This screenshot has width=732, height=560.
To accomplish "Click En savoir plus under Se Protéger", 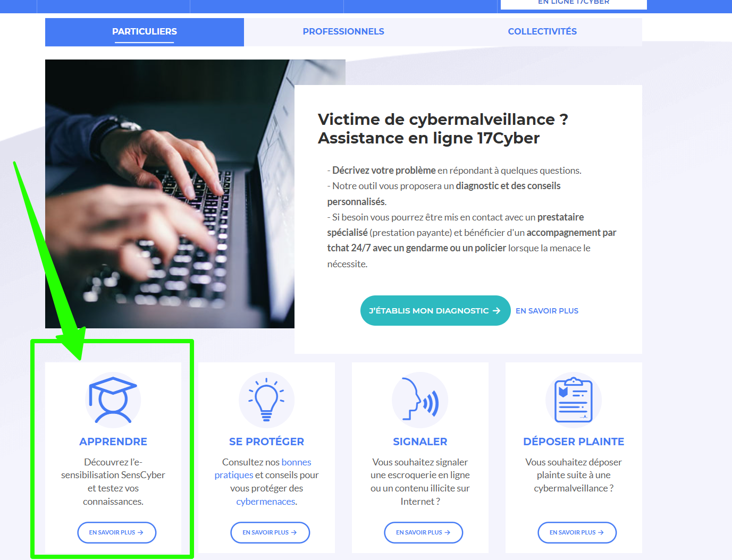I will (270, 532).
